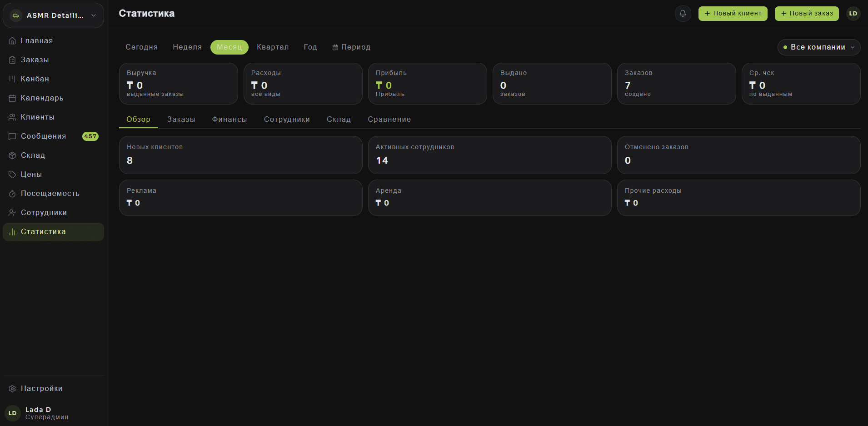Click the Новый заказ button
Image resolution: width=868 pixels, height=426 pixels.
pos(807,14)
